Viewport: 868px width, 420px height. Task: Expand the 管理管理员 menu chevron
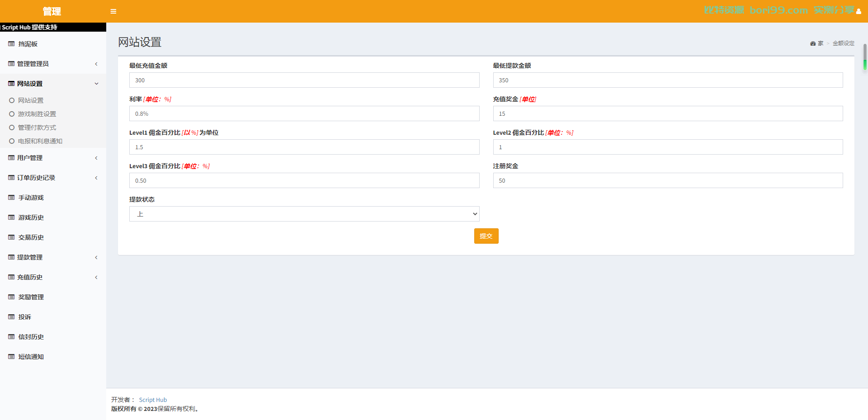96,64
